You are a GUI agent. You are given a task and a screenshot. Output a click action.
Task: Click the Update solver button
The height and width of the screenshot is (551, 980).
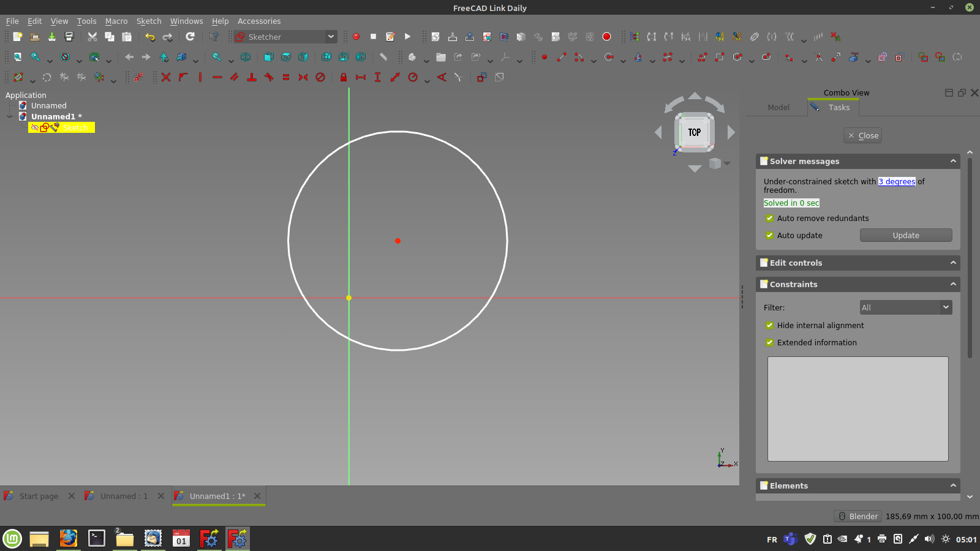pyautogui.click(x=905, y=235)
